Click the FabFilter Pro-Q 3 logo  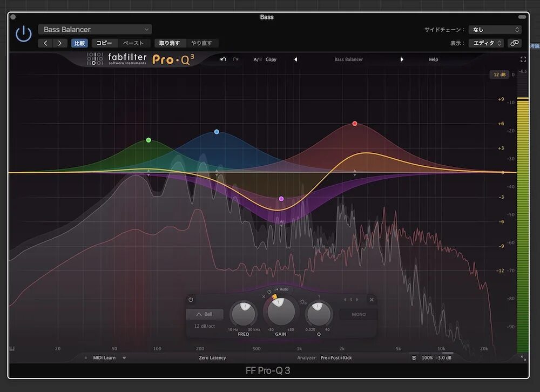click(x=140, y=59)
